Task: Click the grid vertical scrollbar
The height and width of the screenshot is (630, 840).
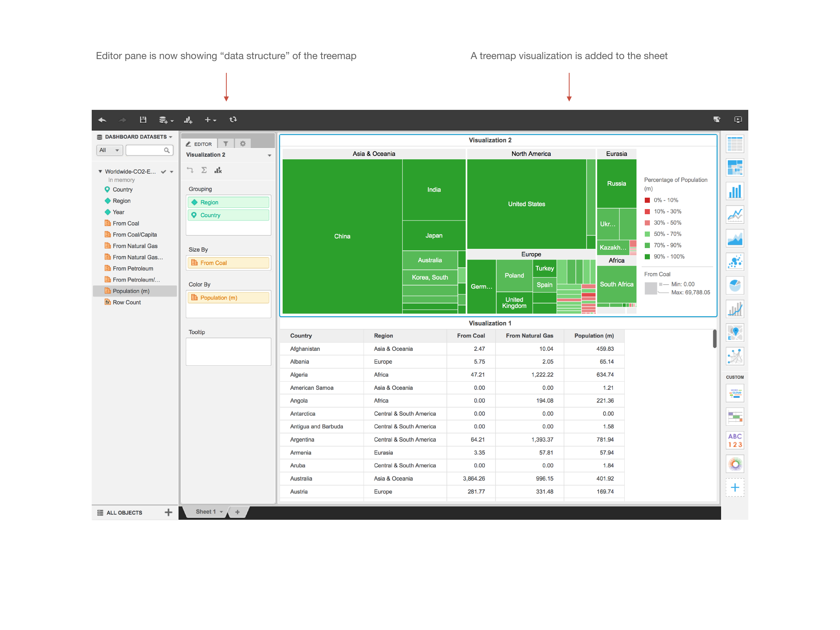Action: click(714, 339)
